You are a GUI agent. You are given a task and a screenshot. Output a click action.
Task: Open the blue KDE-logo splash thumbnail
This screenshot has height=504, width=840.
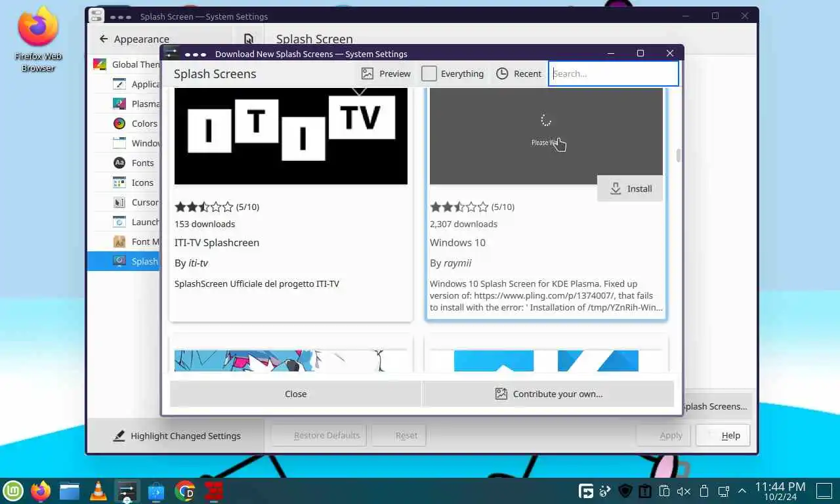[546, 360]
